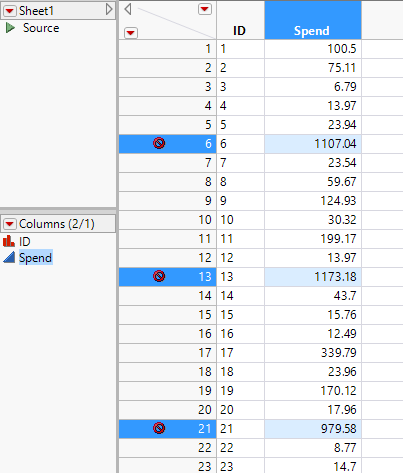Image resolution: width=403 pixels, height=473 pixels.
Task: Click the Spend cell 23.94
Action: pos(313,125)
